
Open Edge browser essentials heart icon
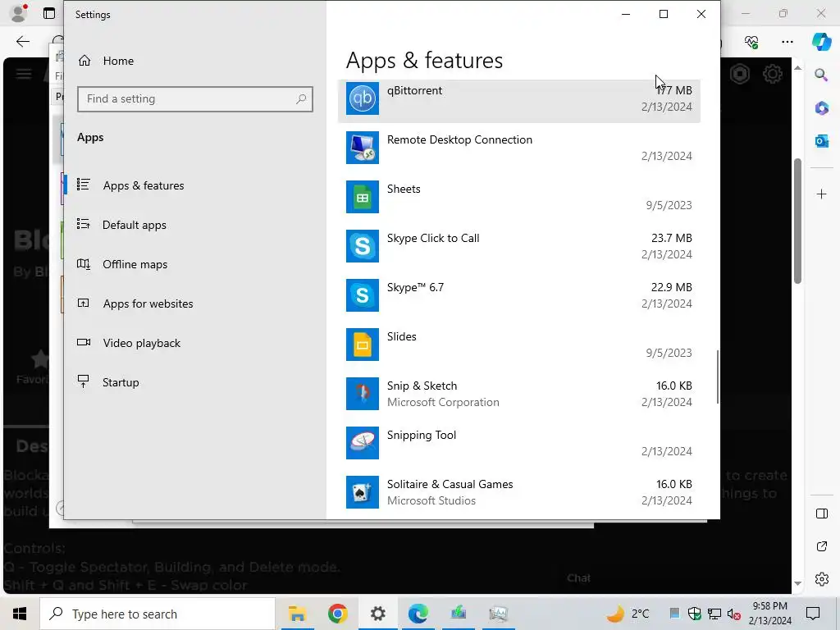(x=751, y=42)
